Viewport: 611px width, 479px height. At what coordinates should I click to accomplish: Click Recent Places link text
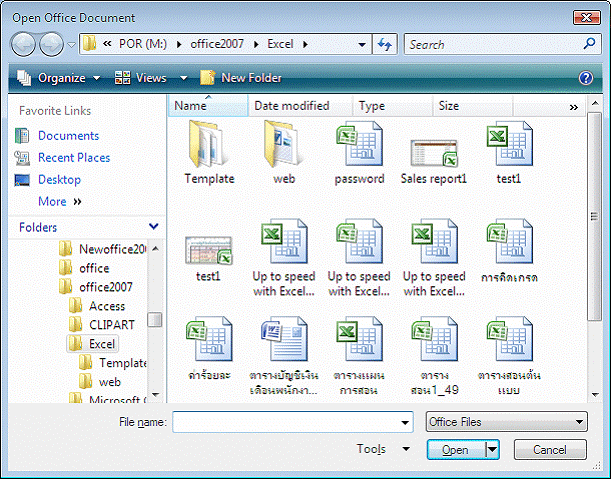pos(74,158)
